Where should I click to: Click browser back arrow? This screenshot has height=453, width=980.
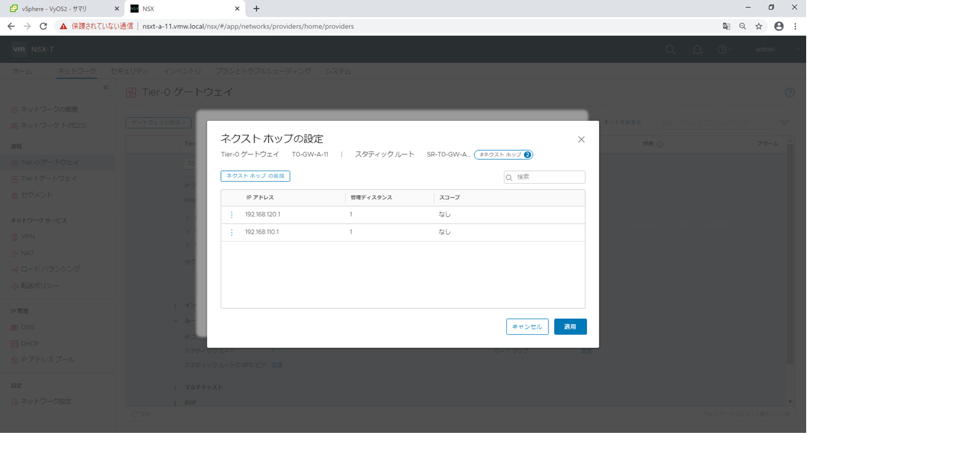(11, 26)
